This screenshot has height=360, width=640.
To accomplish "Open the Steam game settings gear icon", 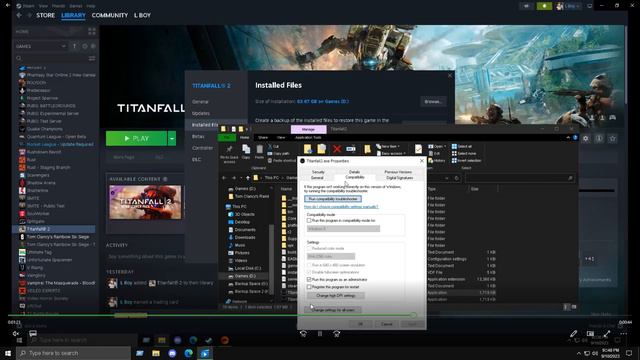I will [x=585, y=139].
